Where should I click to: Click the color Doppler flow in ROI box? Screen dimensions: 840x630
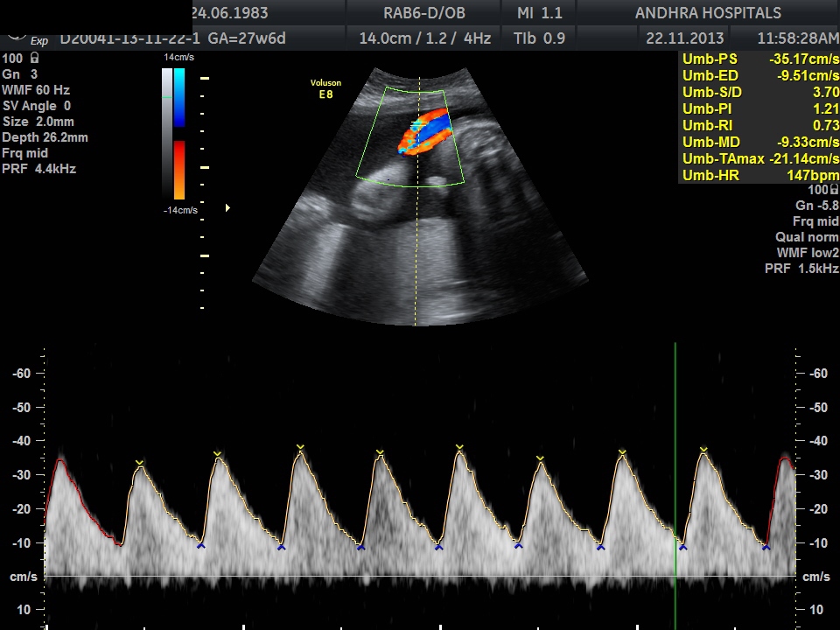pos(423,133)
